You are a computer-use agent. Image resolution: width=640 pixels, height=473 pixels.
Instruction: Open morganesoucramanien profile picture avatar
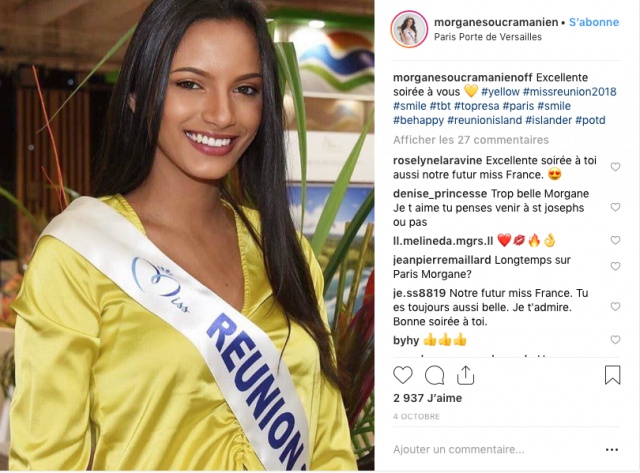click(x=409, y=29)
